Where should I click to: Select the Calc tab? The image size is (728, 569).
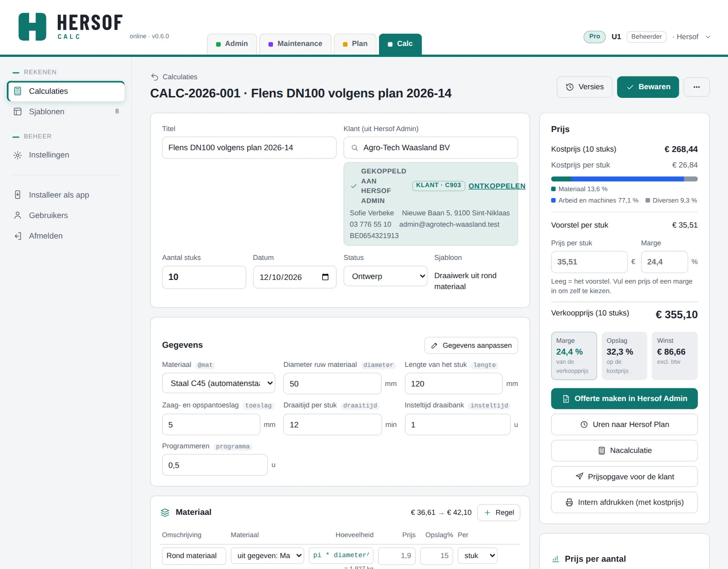point(400,44)
